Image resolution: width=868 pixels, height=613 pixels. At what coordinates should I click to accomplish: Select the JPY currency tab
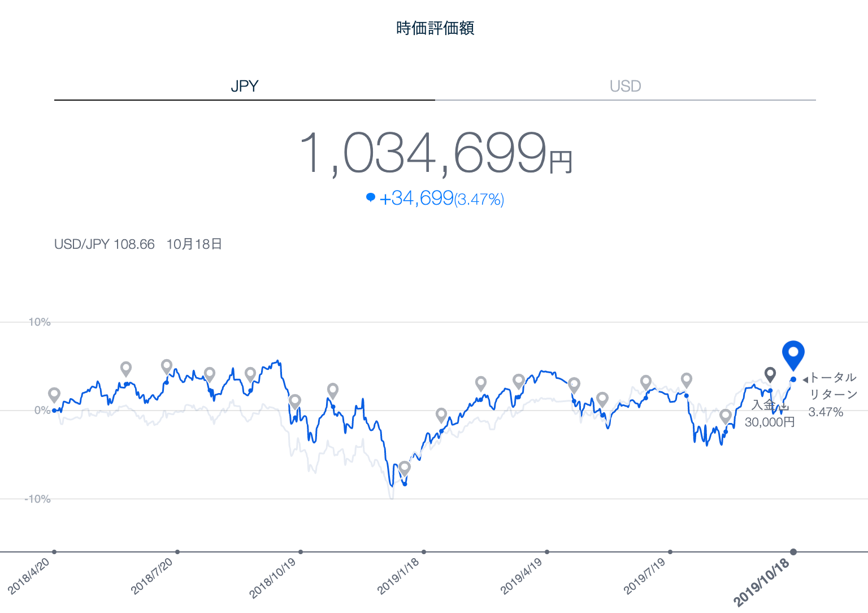244,87
